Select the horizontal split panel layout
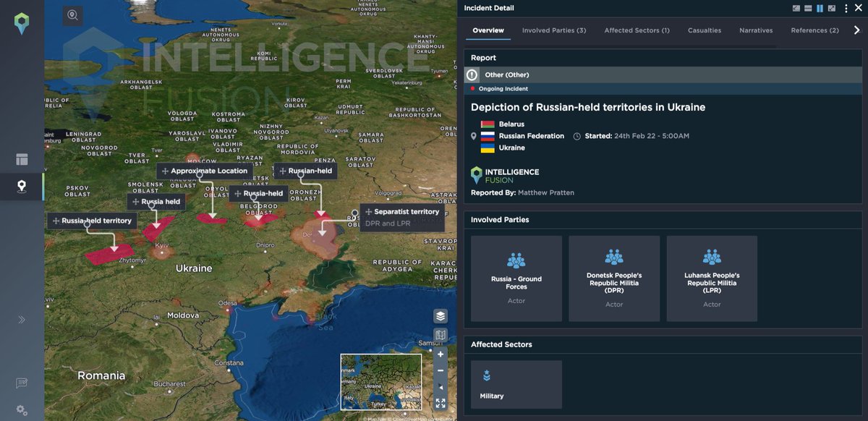 coord(808,8)
